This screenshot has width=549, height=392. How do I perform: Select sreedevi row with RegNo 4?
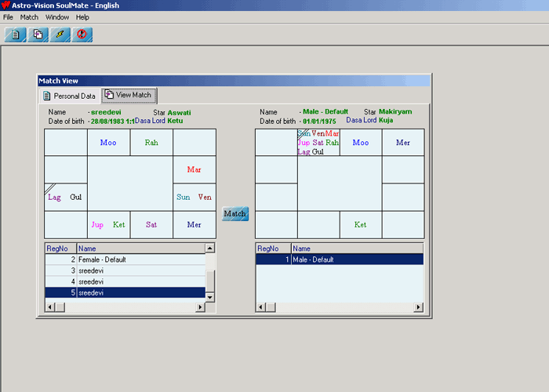click(x=125, y=281)
